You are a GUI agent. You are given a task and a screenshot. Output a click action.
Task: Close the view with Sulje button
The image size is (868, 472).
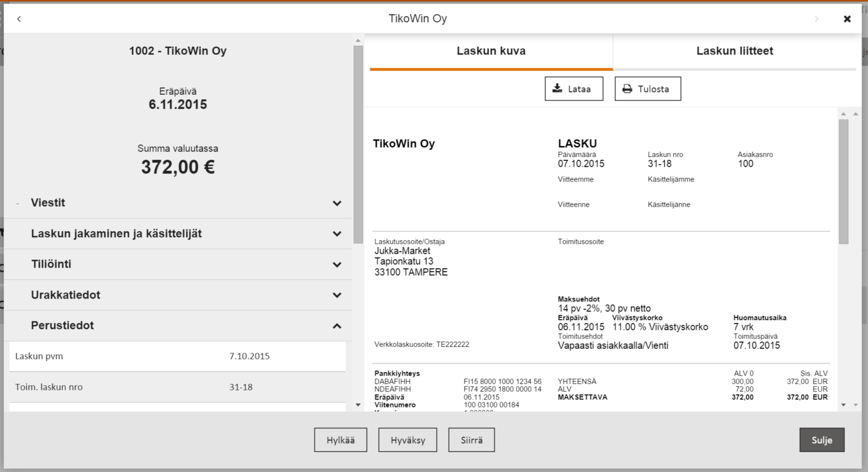(822, 440)
